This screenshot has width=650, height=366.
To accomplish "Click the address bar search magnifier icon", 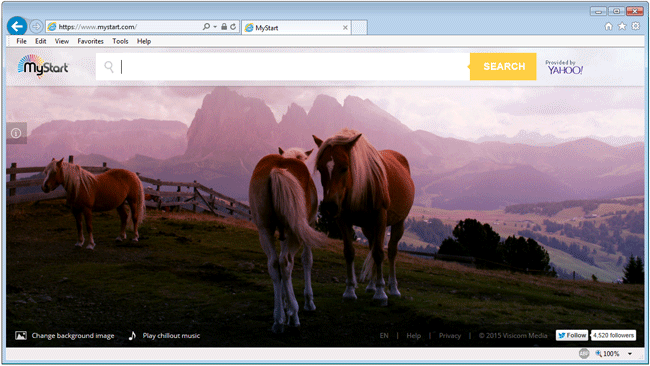I will (206, 27).
